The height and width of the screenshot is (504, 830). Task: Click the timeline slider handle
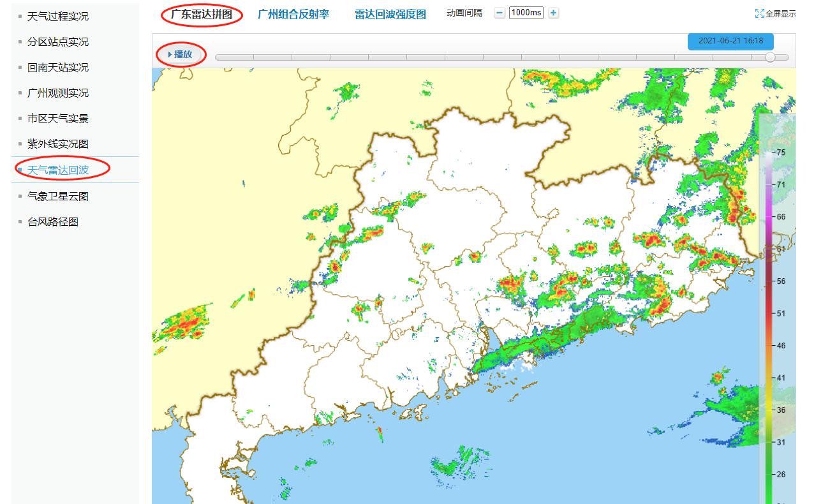770,56
